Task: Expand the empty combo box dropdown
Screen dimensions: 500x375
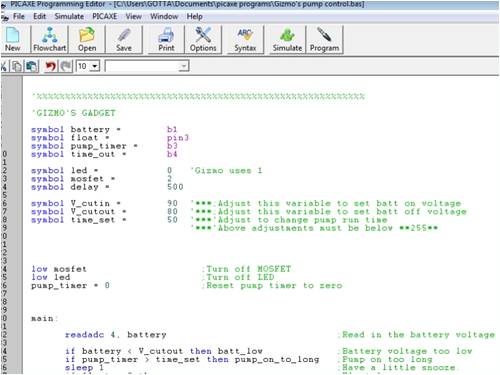Action: (184, 66)
